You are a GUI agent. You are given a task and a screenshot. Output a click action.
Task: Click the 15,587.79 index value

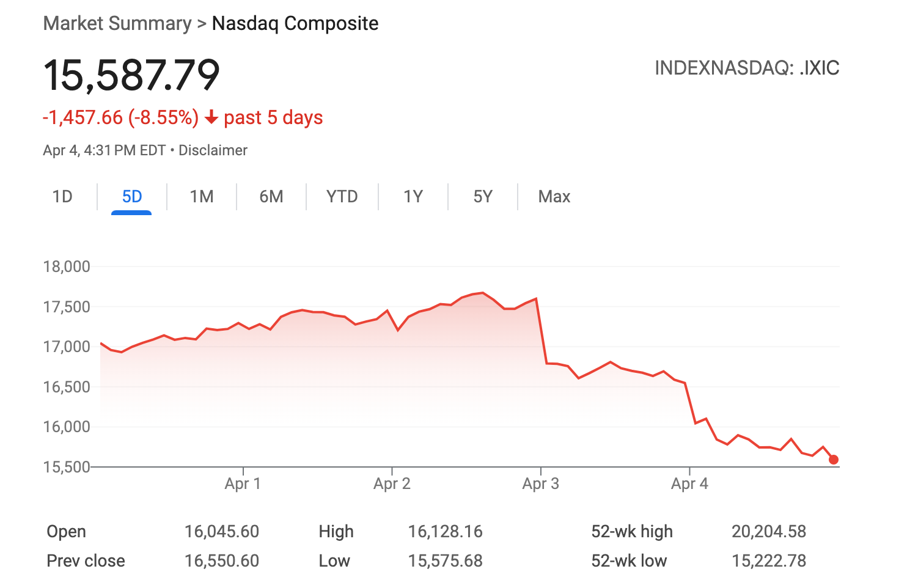tap(131, 76)
